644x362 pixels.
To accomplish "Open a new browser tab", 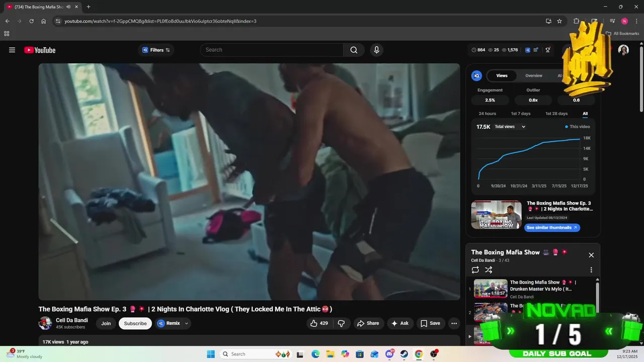I will (x=89, y=7).
